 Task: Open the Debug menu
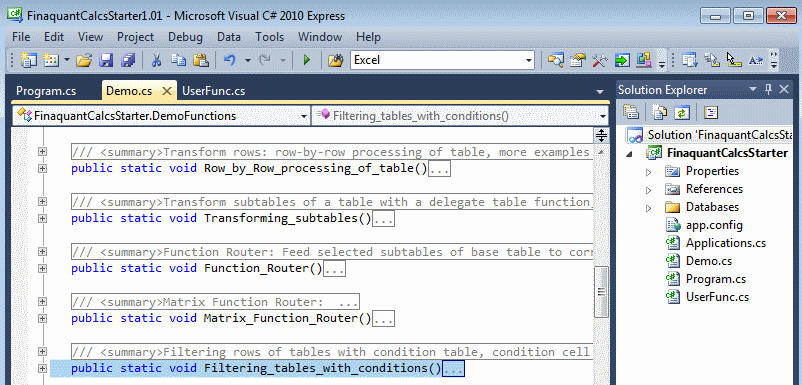(x=185, y=37)
